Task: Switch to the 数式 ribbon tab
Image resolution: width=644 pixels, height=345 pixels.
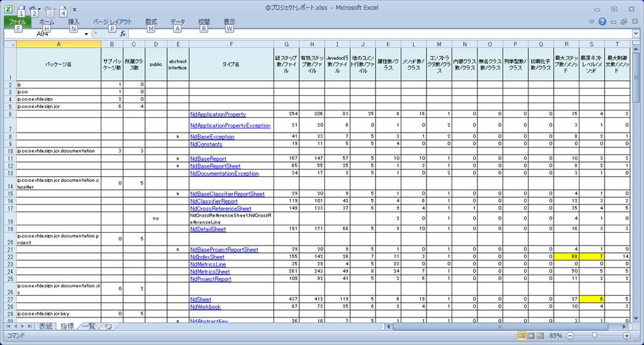Action: click(x=151, y=21)
